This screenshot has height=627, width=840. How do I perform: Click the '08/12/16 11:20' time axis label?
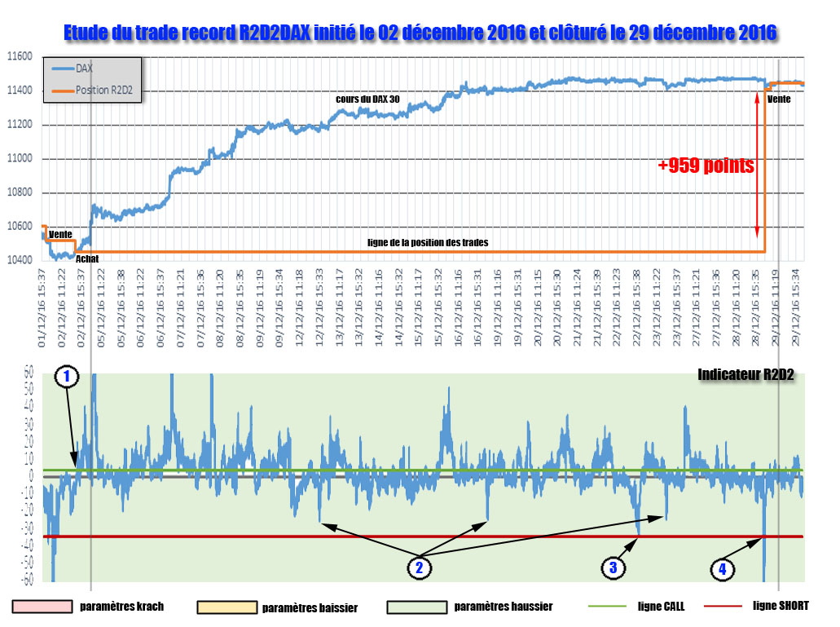220,308
